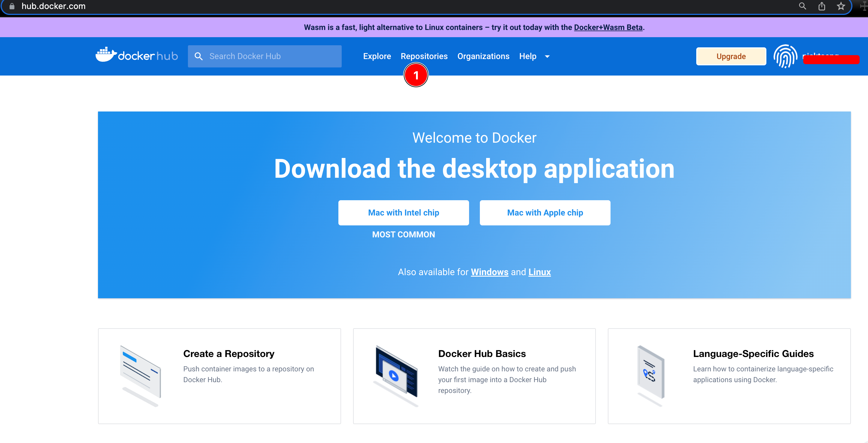The width and height of the screenshot is (868, 443).
Task: Click the address bar padlock icon
Action: pyautogui.click(x=12, y=6)
